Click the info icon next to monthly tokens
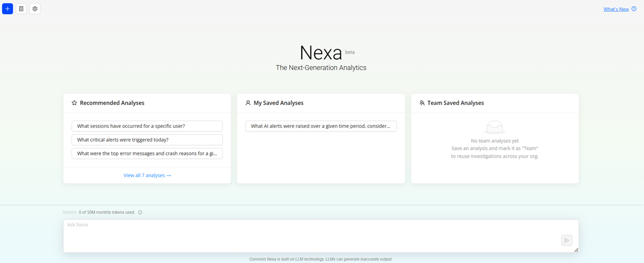The image size is (644, 263). 140,212
